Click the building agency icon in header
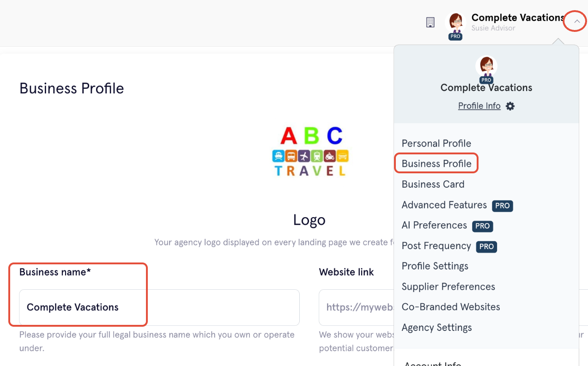 (430, 22)
